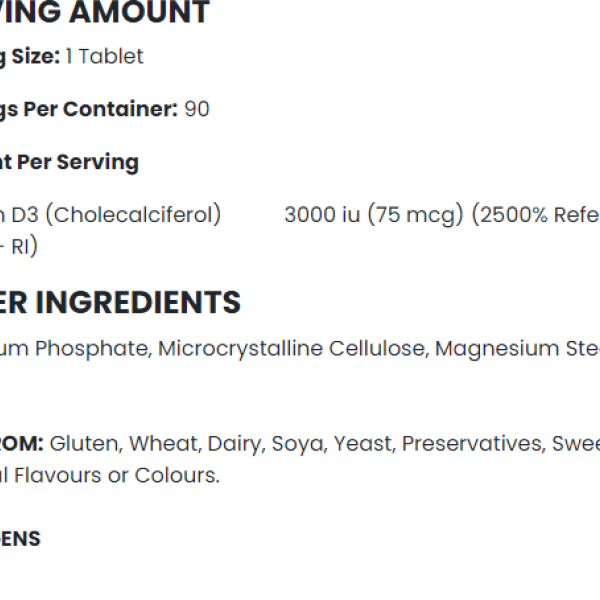Click the "(Cholecalciferol)" text
This screenshot has height=600, width=600.
(136, 215)
